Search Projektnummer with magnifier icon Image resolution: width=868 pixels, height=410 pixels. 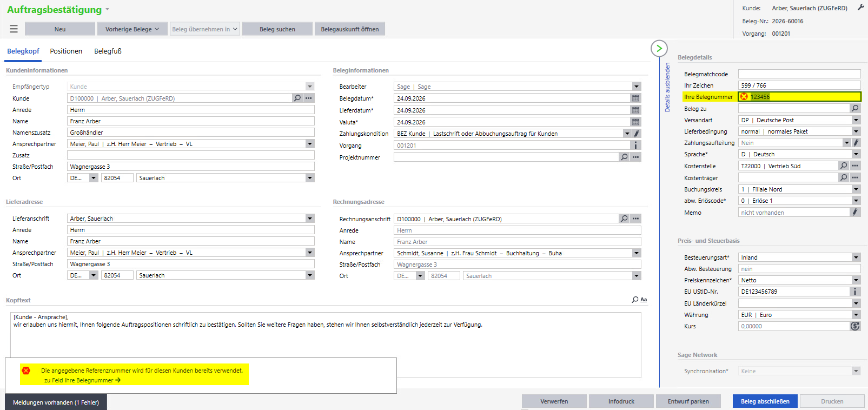click(624, 157)
